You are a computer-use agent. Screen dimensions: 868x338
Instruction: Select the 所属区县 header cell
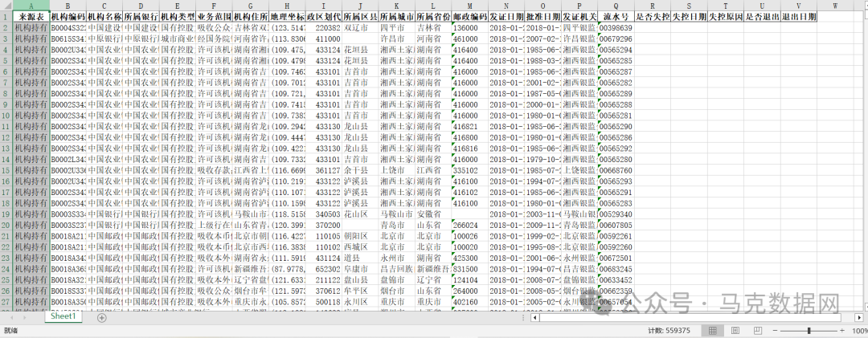360,17
